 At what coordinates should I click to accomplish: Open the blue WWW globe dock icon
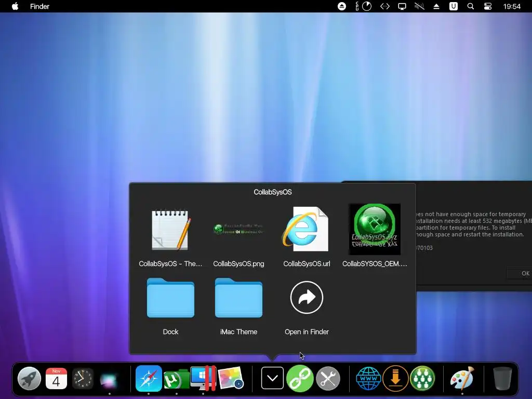click(368, 378)
